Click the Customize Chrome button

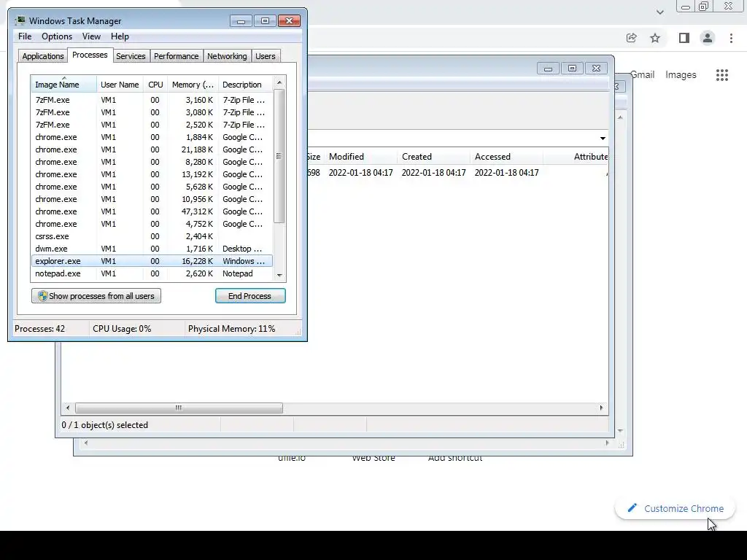pos(675,508)
